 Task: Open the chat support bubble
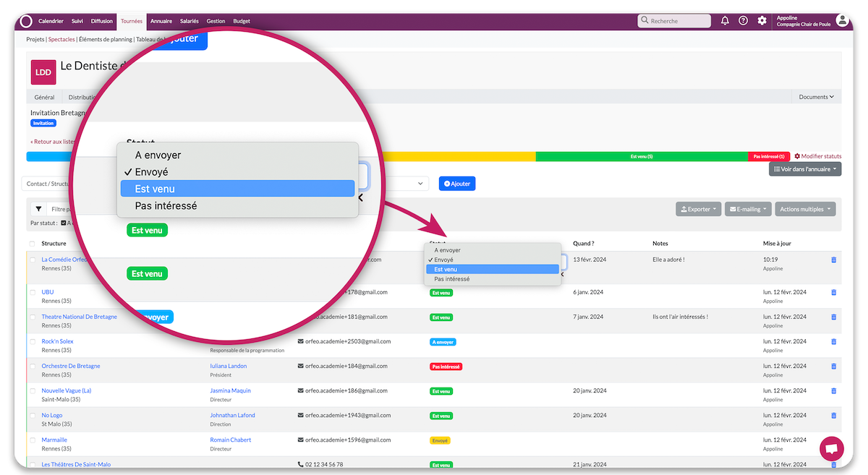coord(831,448)
